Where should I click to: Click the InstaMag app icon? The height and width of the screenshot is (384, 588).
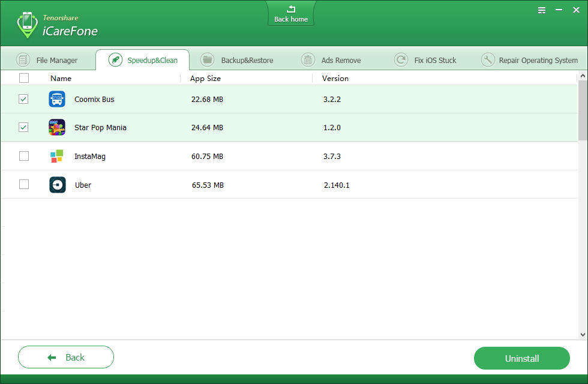click(57, 157)
